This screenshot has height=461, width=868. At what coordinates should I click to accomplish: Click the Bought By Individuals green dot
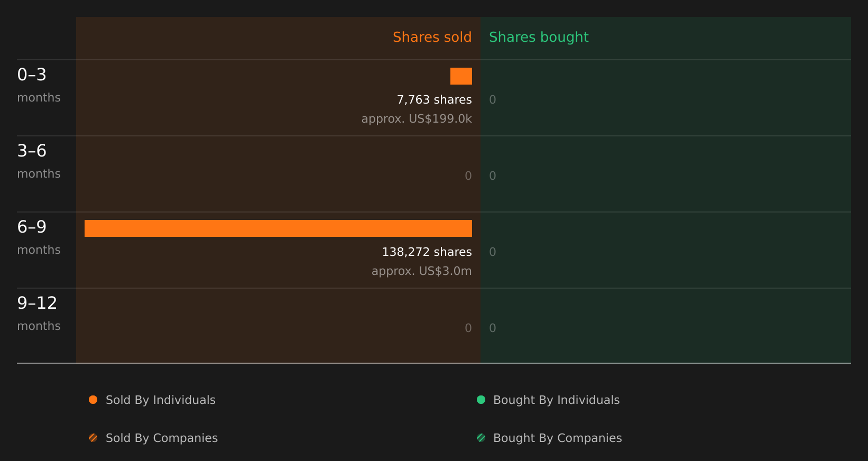pos(481,400)
